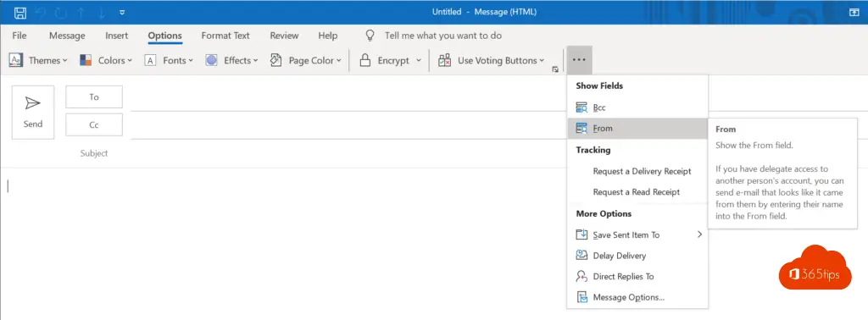Click the Send button
Screen dimensions: 868x320
[33, 113]
